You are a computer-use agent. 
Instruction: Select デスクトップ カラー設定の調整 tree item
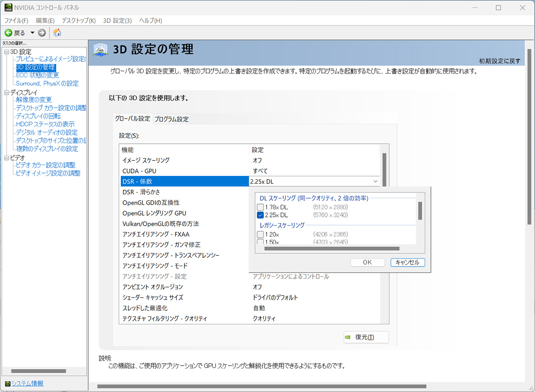click(51, 108)
